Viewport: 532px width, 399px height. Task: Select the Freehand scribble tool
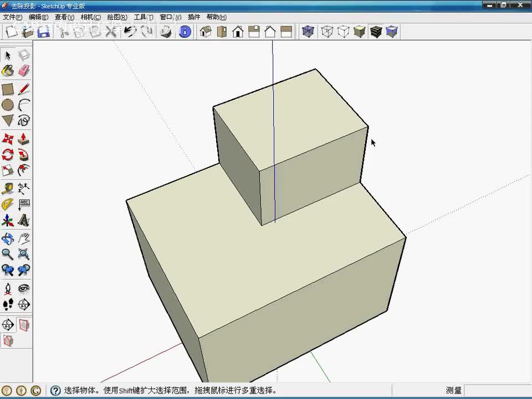(x=24, y=120)
